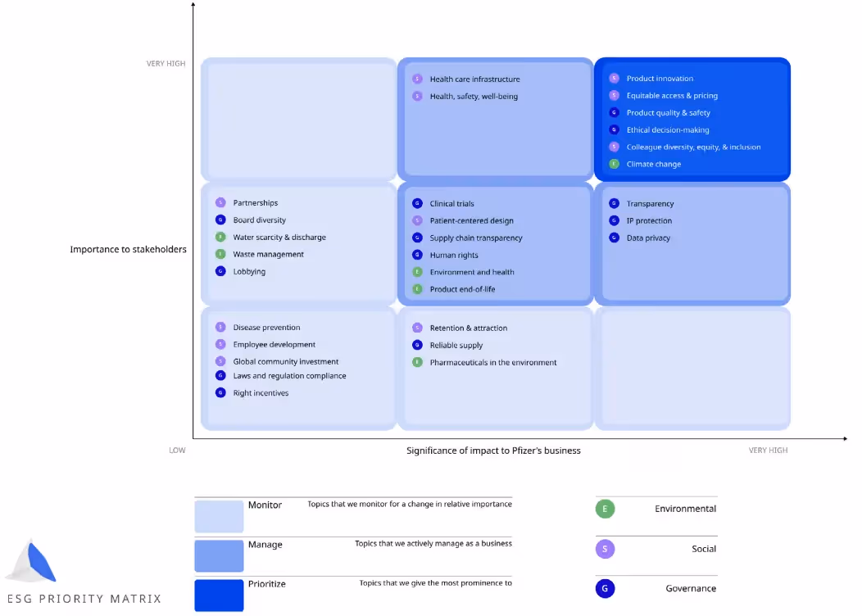The image size is (862, 616).
Task: Click the Prioritize dark blue legend swatch
Action: tap(219, 596)
